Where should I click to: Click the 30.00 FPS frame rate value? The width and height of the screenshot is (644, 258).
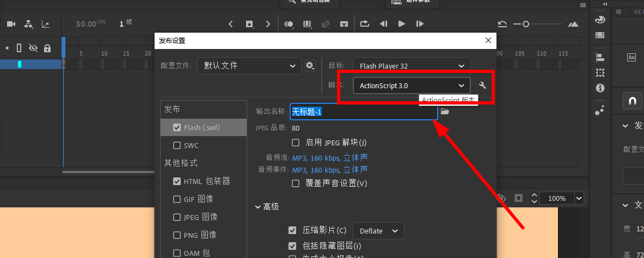click(x=90, y=24)
